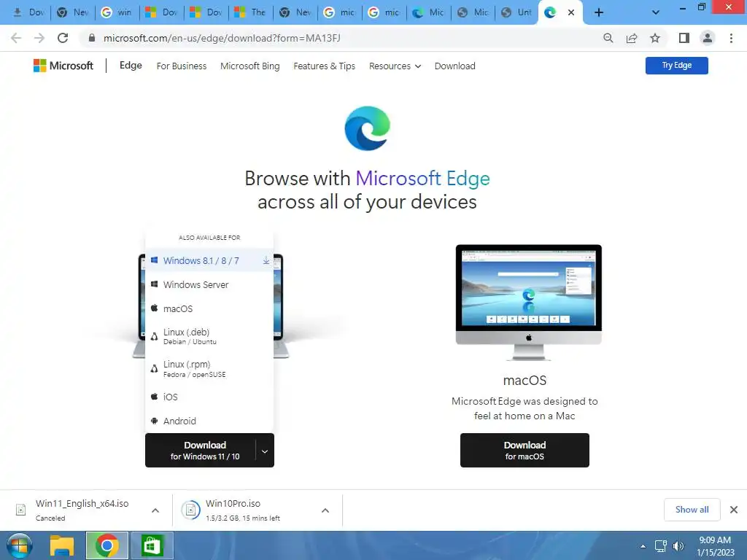Select Windows 8.1 / 8 / 7 option
This screenshot has height=560, width=747.
[209, 260]
